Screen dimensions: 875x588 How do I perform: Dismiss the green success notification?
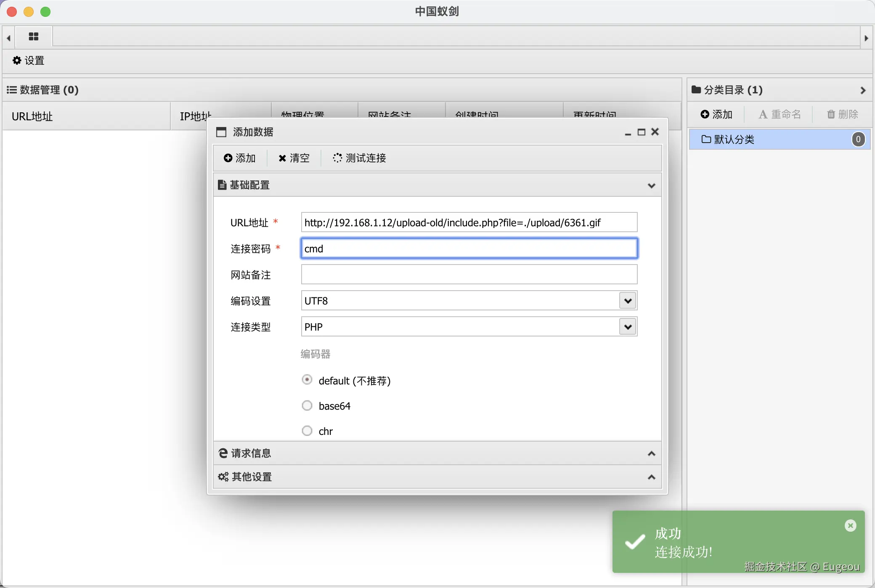click(x=850, y=526)
